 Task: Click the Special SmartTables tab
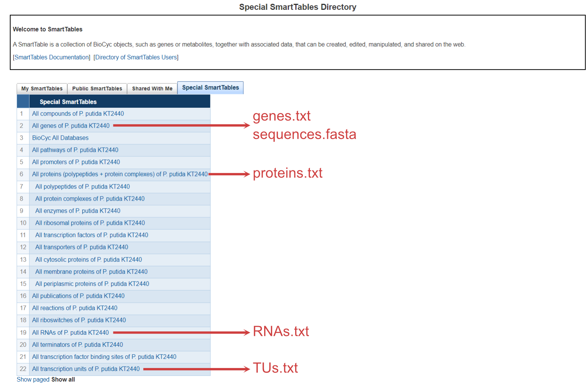click(x=210, y=88)
